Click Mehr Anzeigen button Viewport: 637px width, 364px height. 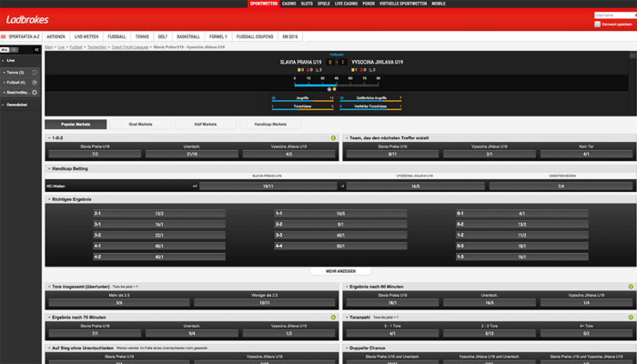point(341,271)
